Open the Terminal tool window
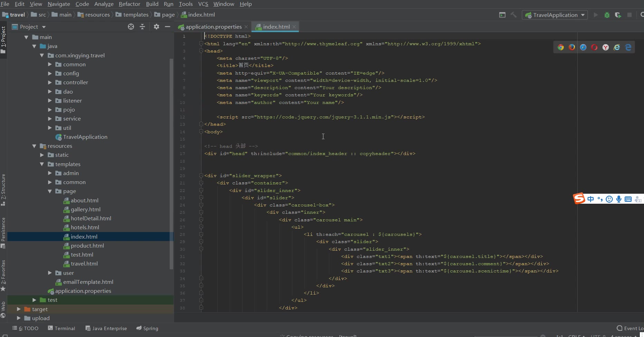The height and width of the screenshot is (337, 644). click(x=61, y=328)
